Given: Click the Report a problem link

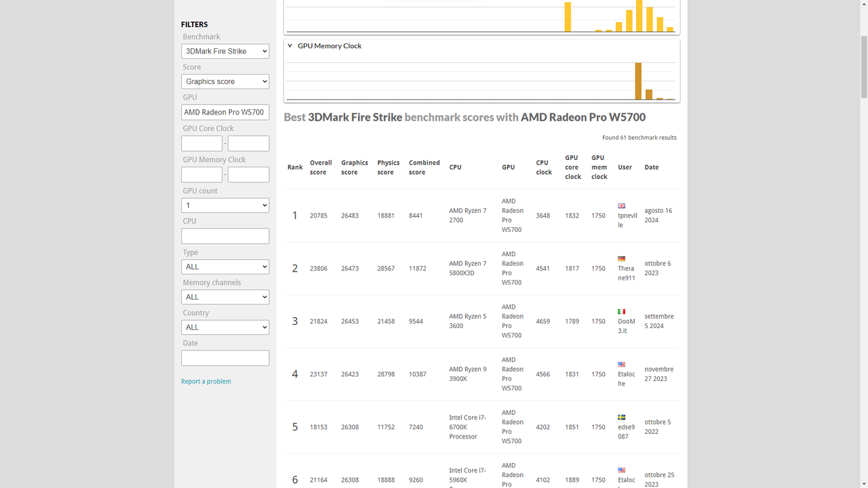Looking at the screenshot, I should (x=206, y=382).
